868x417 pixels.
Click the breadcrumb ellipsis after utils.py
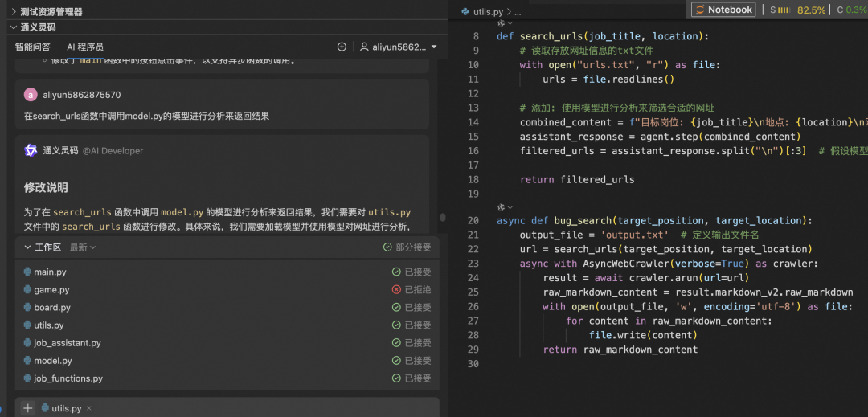pos(518,11)
